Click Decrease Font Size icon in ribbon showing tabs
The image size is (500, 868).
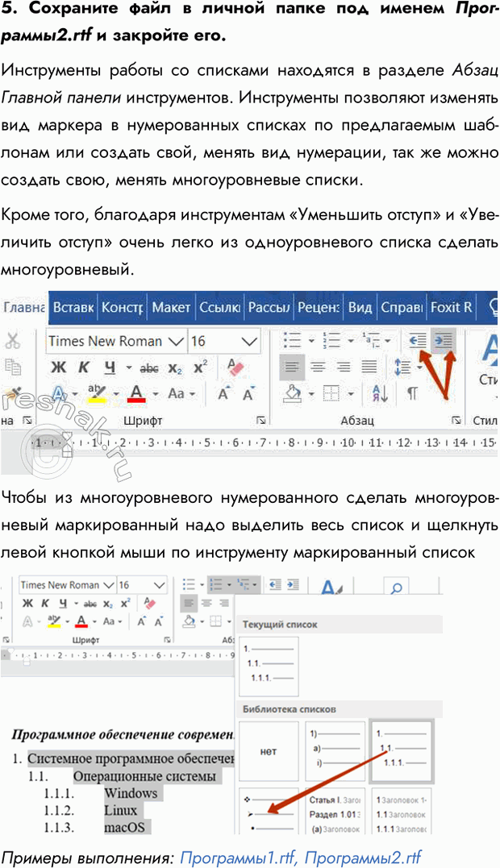click(248, 394)
